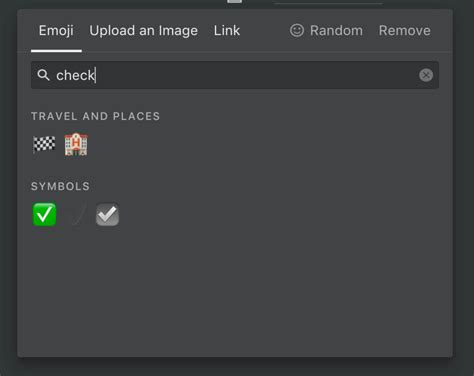Image resolution: width=474 pixels, height=376 pixels.
Task: Select the faint dark heavy check mark emoji
Action: (x=76, y=215)
